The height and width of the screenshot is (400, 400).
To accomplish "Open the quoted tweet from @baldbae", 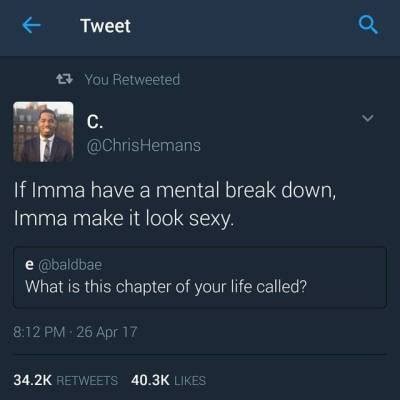I will pyautogui.click(x=200, y=277).
